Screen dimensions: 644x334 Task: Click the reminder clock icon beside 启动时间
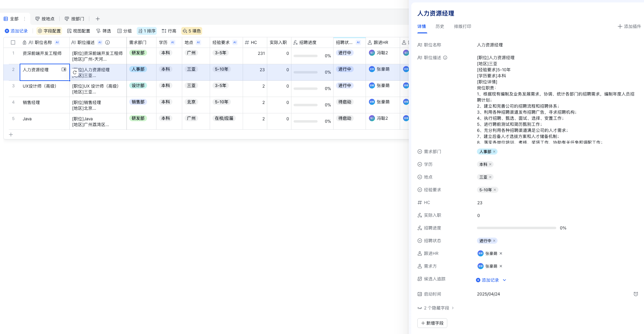[636, 294]
